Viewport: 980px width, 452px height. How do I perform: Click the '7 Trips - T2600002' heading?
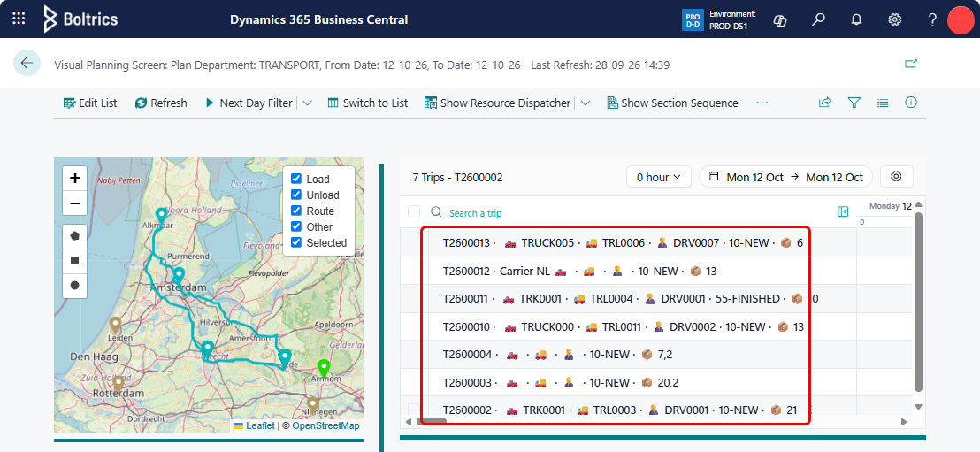click(x=457, y=178)
